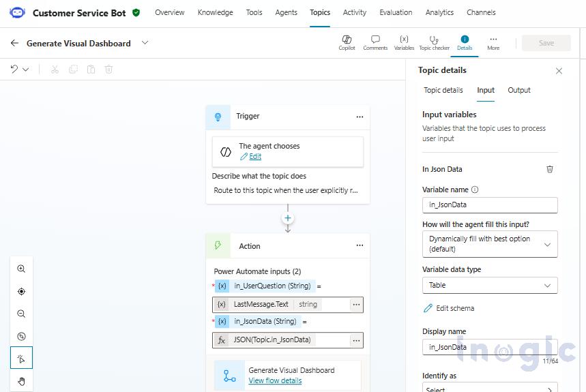Screen dimensions: 586x392
Task: Open the Identify as selector
Action: click(490, 387)
